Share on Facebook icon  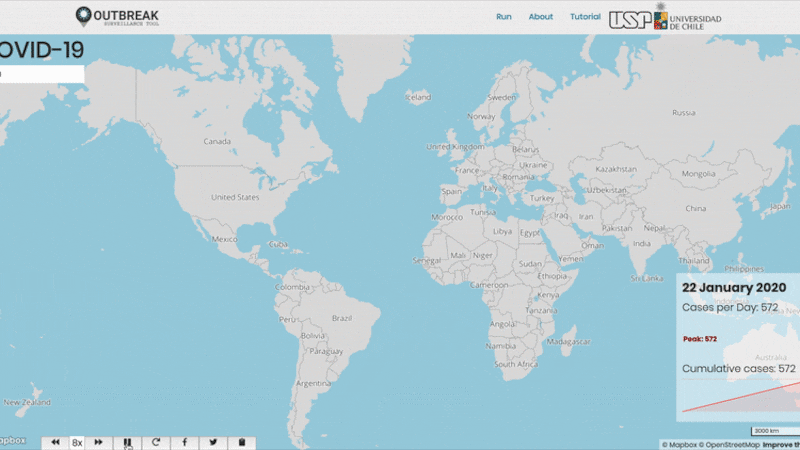[185, 442]
